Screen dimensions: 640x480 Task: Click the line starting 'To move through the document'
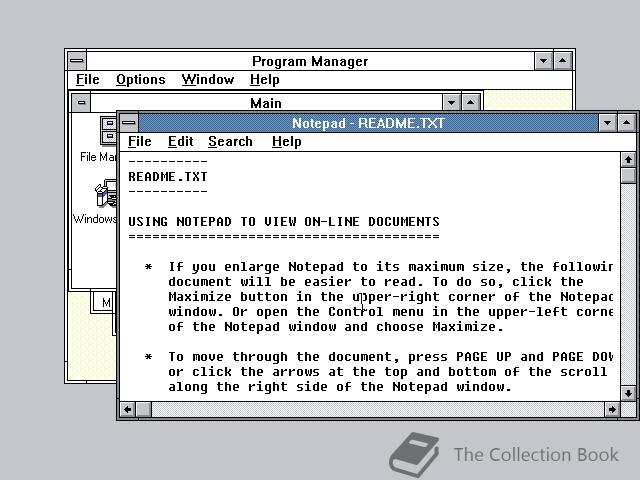391,357
